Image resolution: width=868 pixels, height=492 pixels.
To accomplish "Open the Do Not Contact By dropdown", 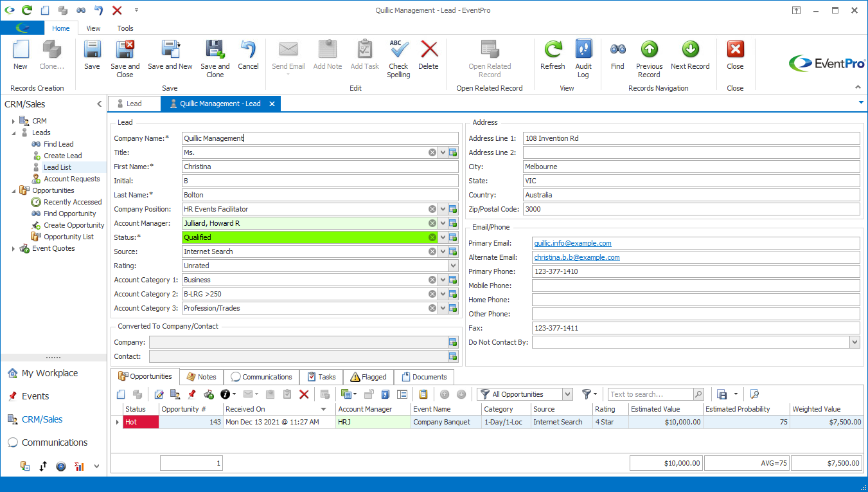I will point(855,342).
